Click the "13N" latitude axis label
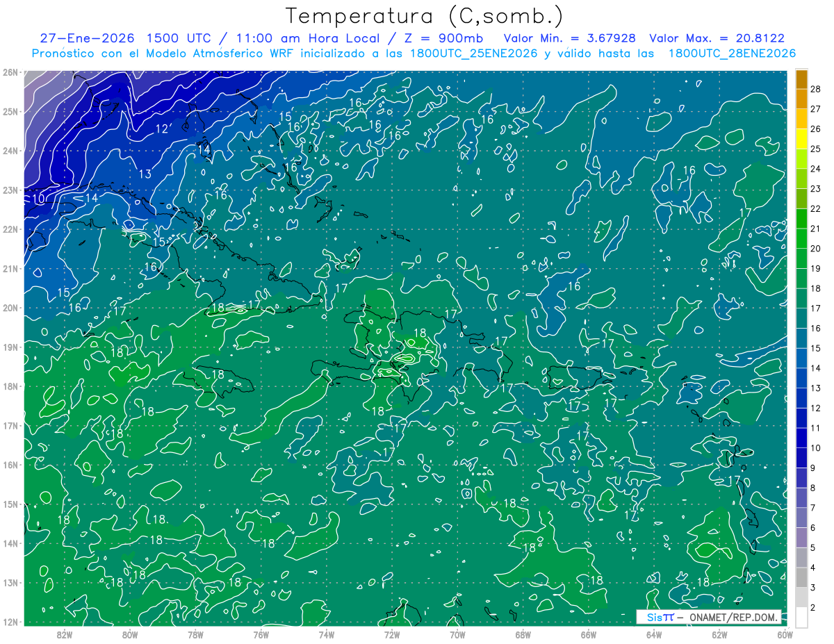The height and width of the screenshot is (644, 834). [10, 582]
